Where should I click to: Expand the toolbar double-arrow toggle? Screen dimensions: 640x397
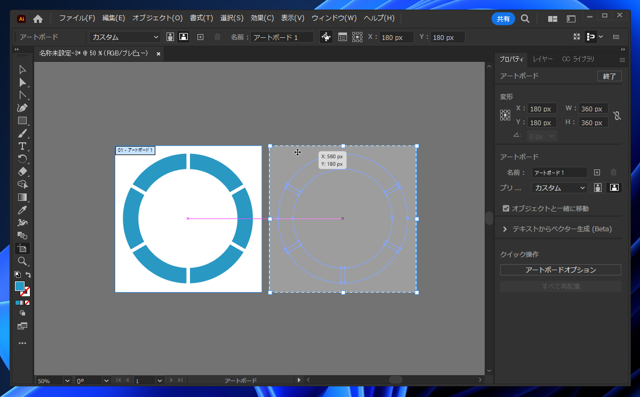click(17, 50)
